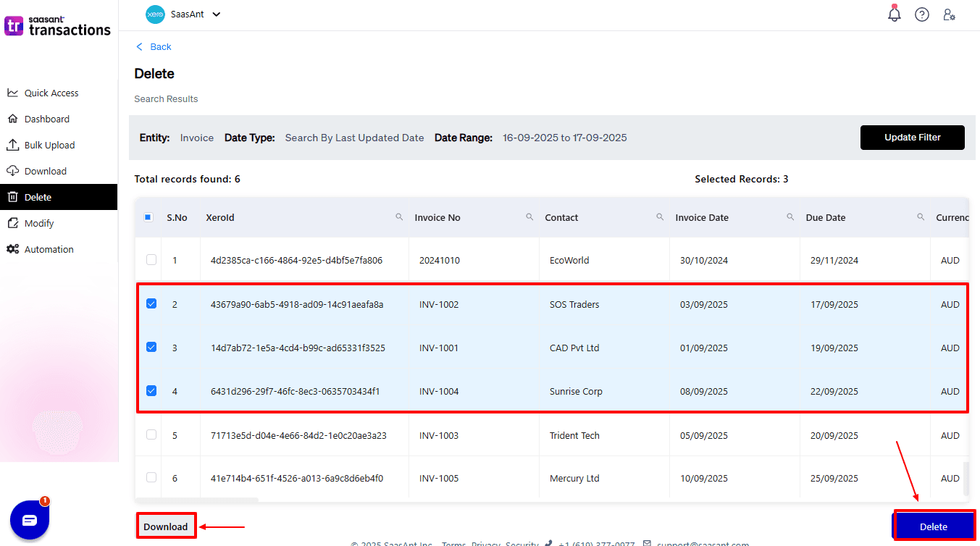
Task: Click the Download button below table
Action: (166, 526)
